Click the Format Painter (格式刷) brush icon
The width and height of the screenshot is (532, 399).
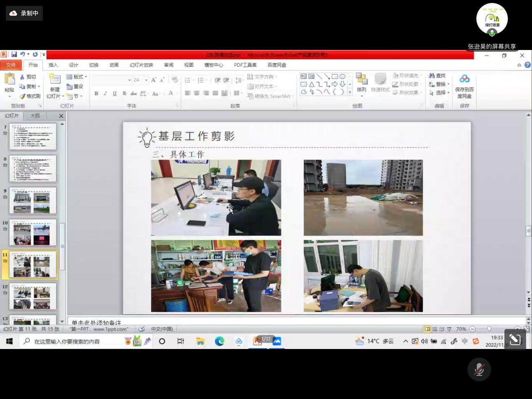(x=22, y=96)
